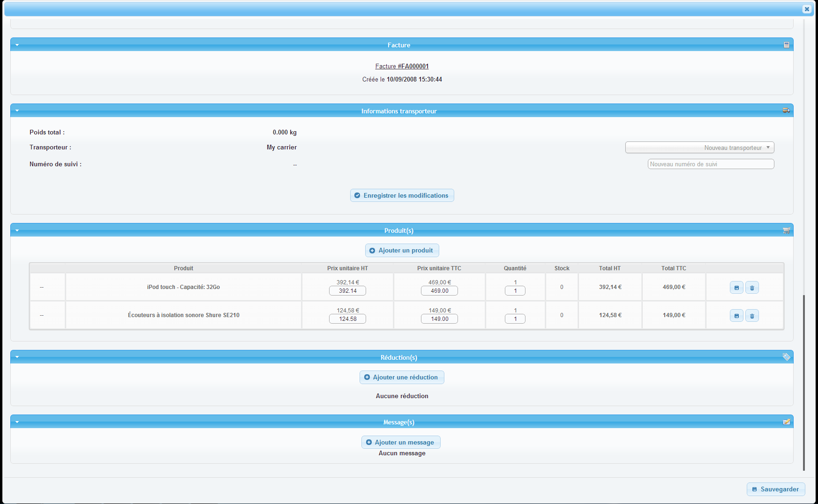This screenshot has height=504, width=818.
Task: Collapse the Facture section arrow
Action: tap(17, 45)
